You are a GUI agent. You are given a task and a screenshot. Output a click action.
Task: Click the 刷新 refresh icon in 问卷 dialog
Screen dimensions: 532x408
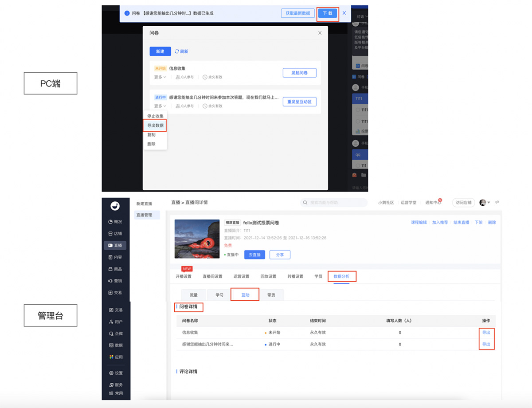(177, 51)
